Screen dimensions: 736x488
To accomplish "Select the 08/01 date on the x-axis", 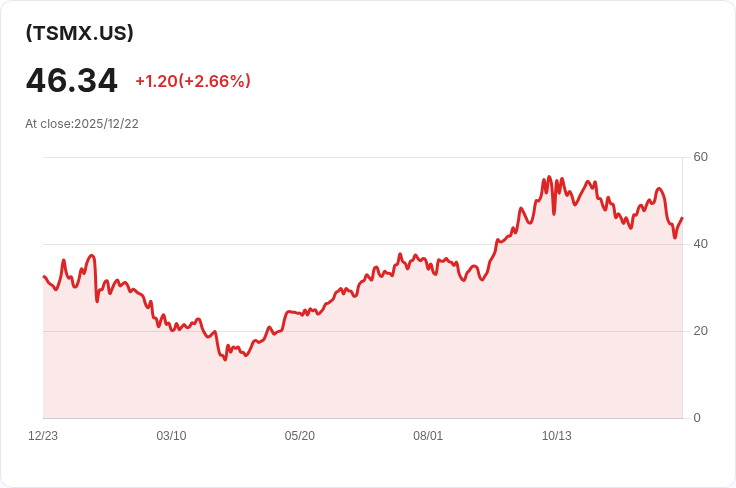I will click(x=428, y=436).
